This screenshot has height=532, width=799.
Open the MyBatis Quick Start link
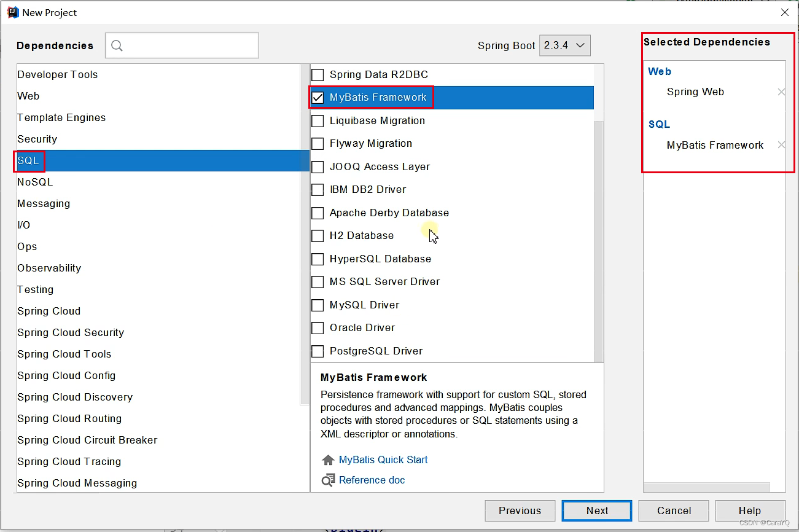coord(383,460)
